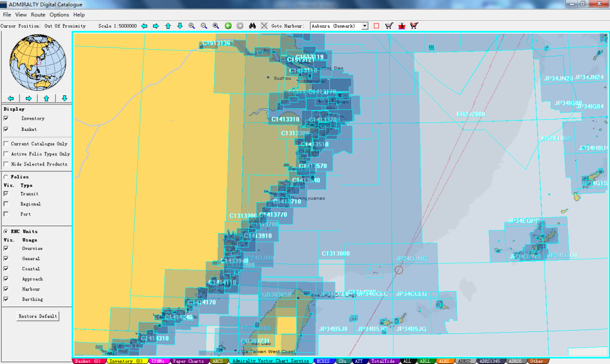Viewport: 610px width, 364px height.
Task: Click the red circle route marker on chart
Action: (x=399, y=270)
